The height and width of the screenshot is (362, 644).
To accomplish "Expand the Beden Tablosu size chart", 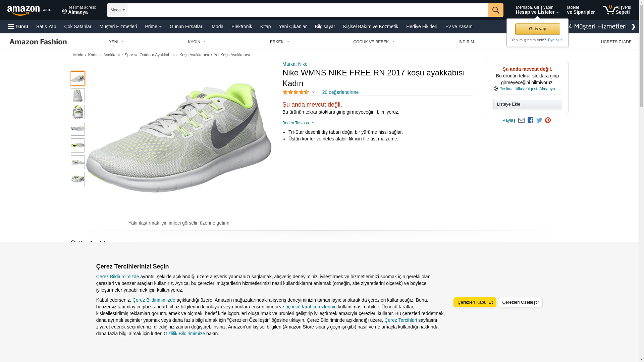I will coord(298,123).
